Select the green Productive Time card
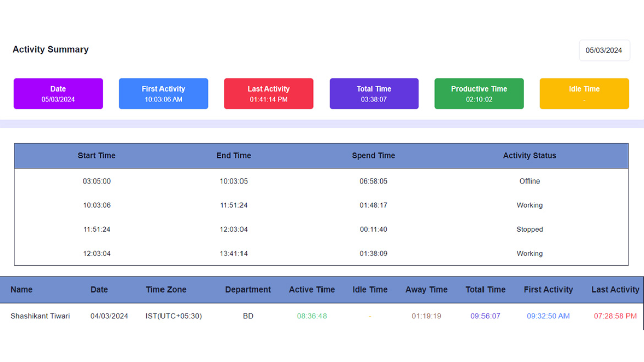 coord(479,94)
